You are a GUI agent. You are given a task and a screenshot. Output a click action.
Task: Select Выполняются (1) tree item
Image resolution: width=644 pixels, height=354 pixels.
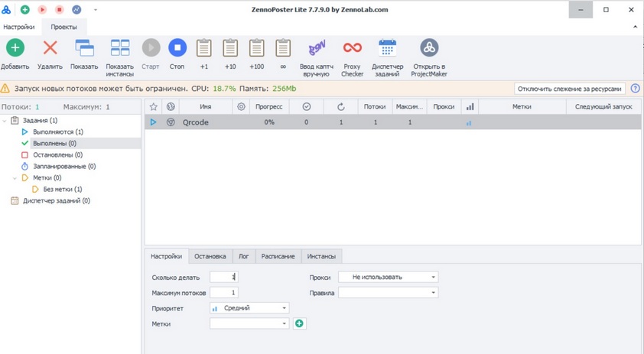tap(58, 132)
